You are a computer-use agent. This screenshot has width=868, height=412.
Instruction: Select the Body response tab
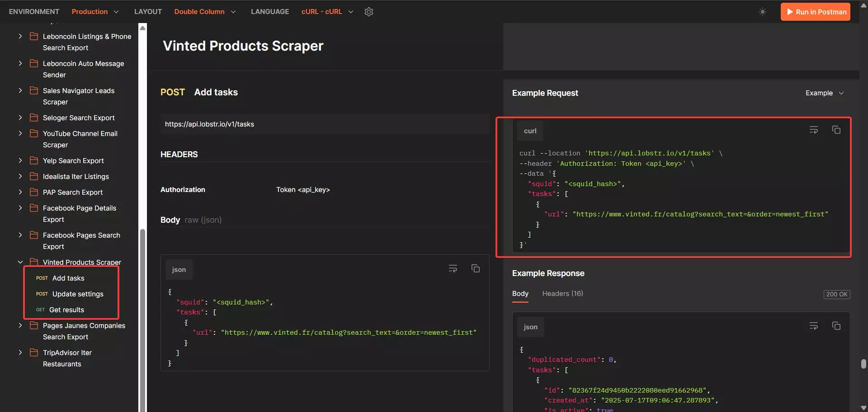tap(520, 293)
